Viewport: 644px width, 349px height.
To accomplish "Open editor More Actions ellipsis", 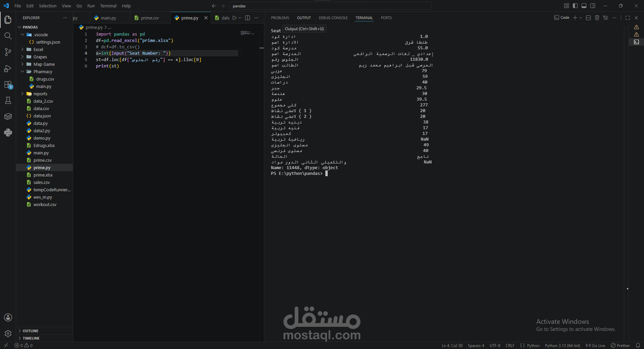I will click(256, 18).
